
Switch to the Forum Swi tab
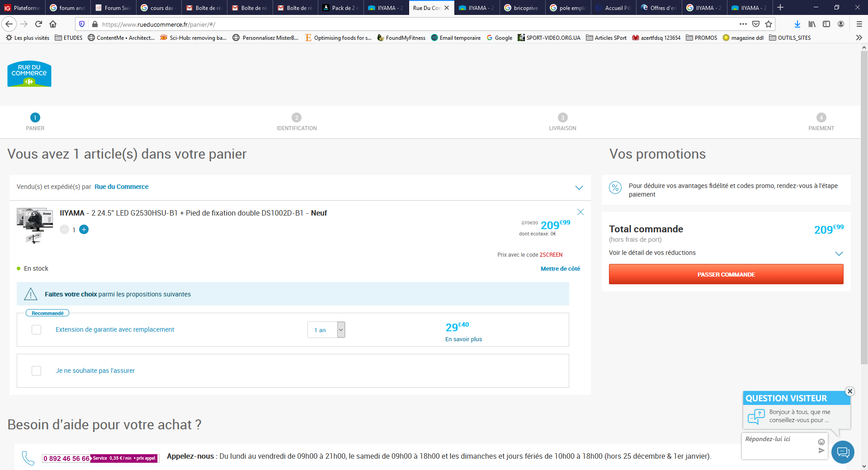pyautogui.click(x=113, y=8)
